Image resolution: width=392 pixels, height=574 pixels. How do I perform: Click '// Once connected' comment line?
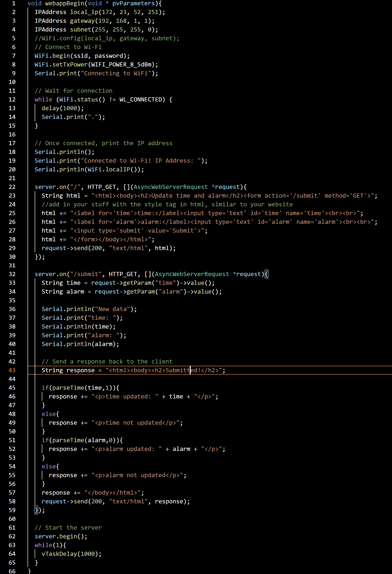pos(103,143)
